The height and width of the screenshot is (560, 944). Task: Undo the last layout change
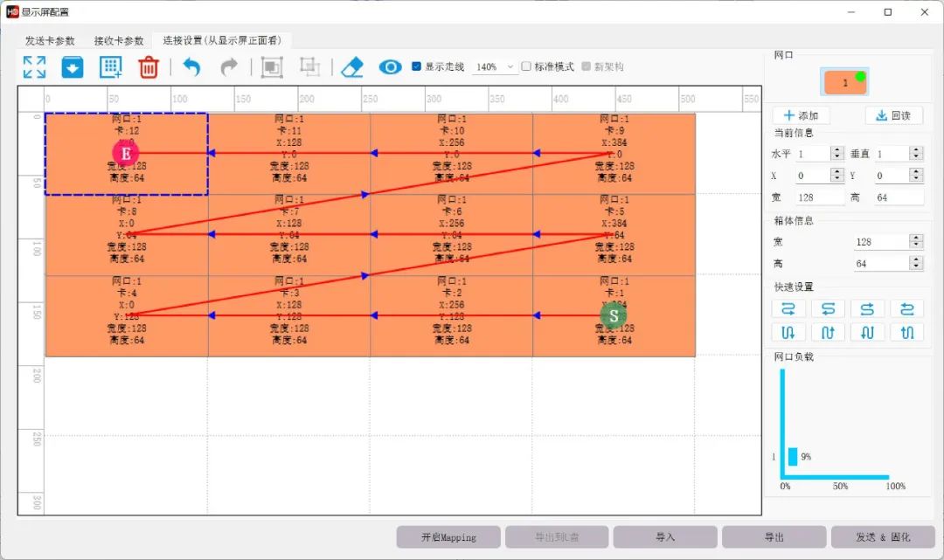[191, 66]
